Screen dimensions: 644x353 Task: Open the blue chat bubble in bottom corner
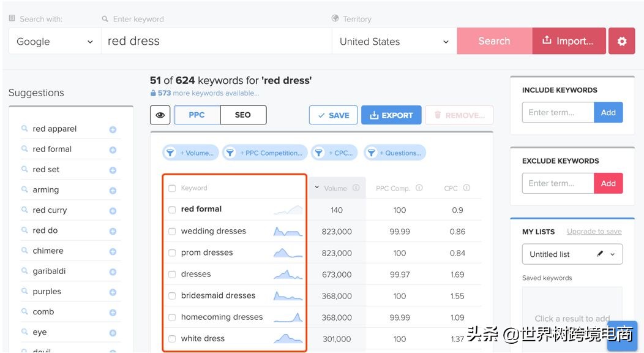coord(623,336)
